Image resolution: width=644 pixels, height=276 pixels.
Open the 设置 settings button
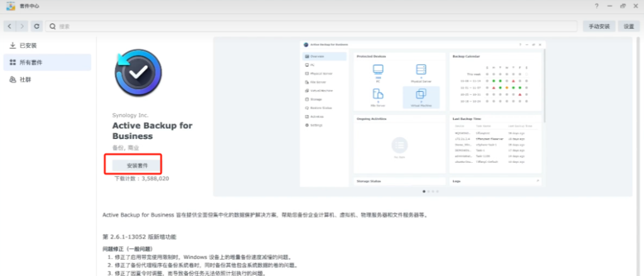pyautogui.click(x=628, y=26)
